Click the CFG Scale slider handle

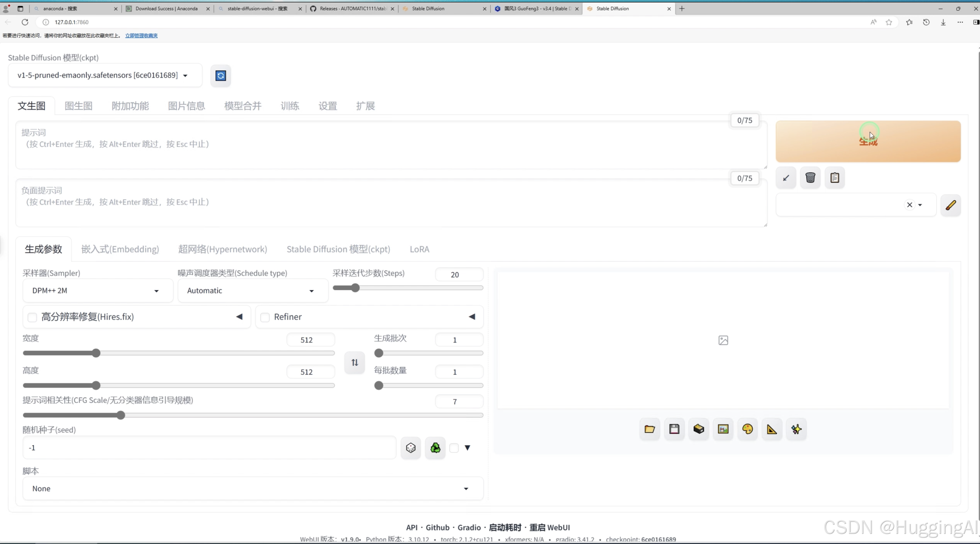tap(121, 415)
